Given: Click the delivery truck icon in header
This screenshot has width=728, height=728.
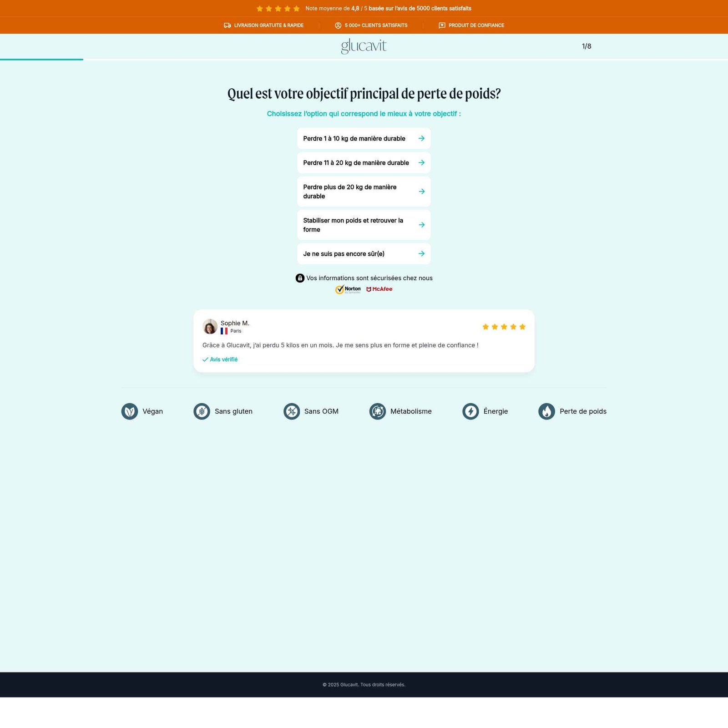Looking at the screenshot, I should pos(227,25).
